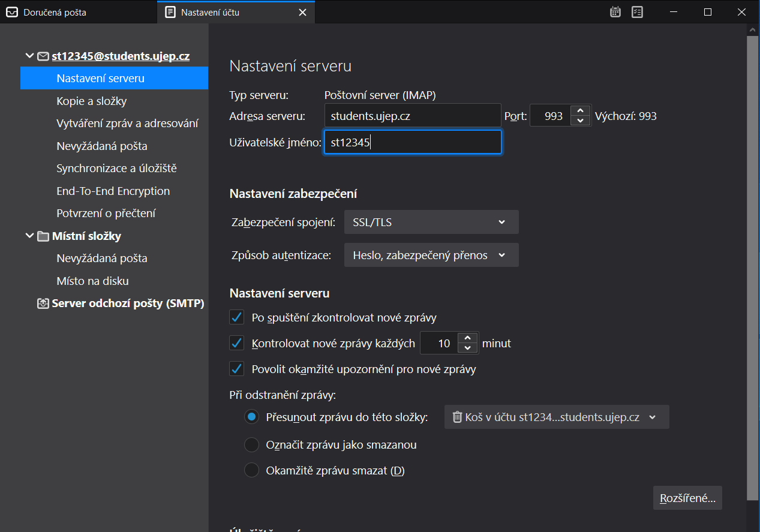The width and height of the screenshot is (760, 532).
Task: Click the SMTP outgoing server icon
Action: coord(43,303)
